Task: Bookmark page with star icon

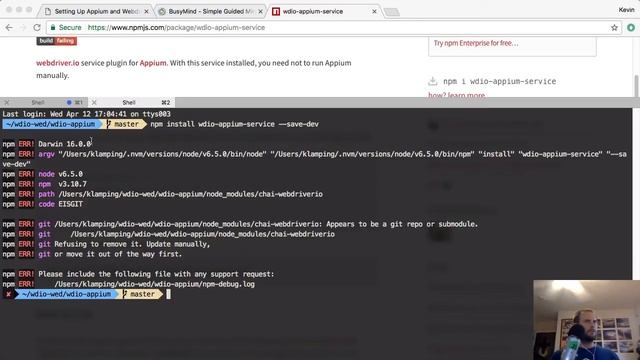Action: coord(614,28)
